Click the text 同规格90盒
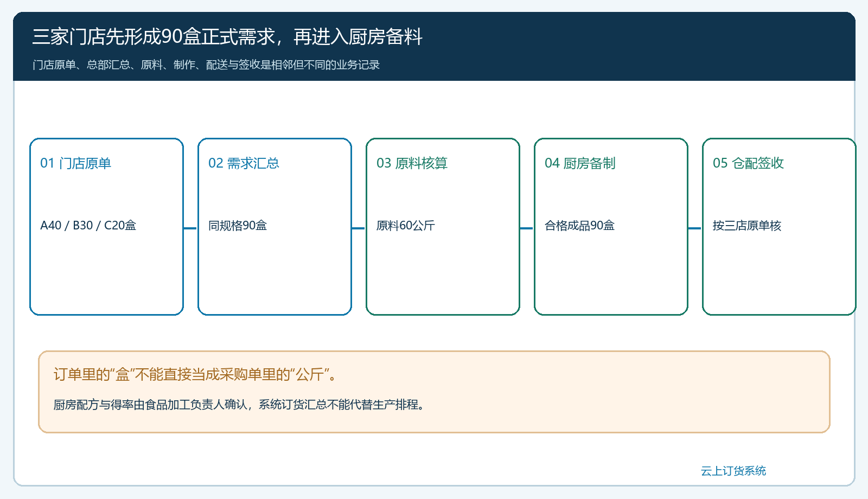This screenshot has height=499, width=868. 238,226
